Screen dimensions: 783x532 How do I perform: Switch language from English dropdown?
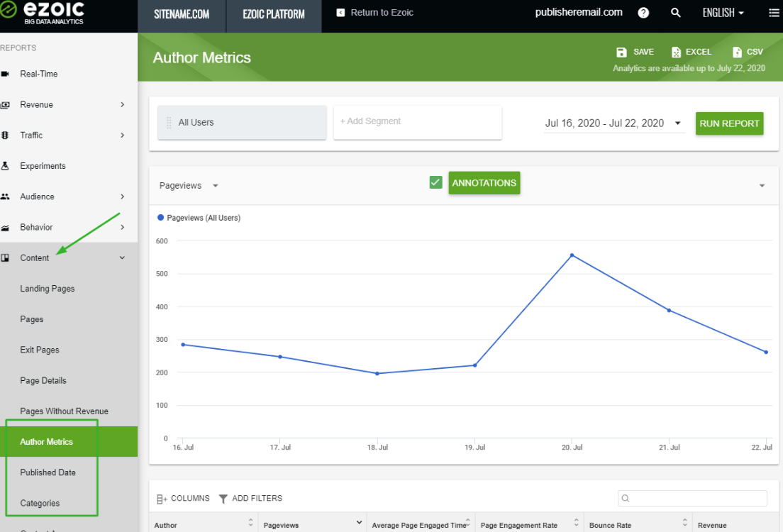click(x=723, y=13)
